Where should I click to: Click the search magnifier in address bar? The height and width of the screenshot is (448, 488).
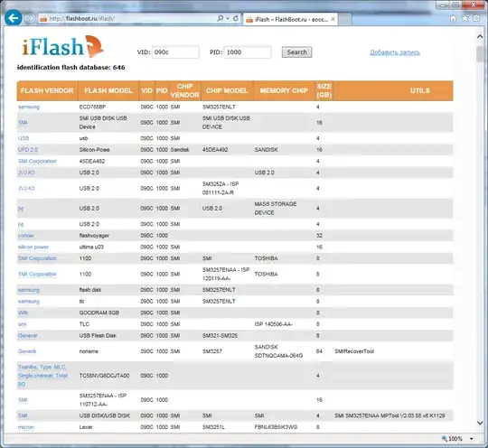point(220,18)
